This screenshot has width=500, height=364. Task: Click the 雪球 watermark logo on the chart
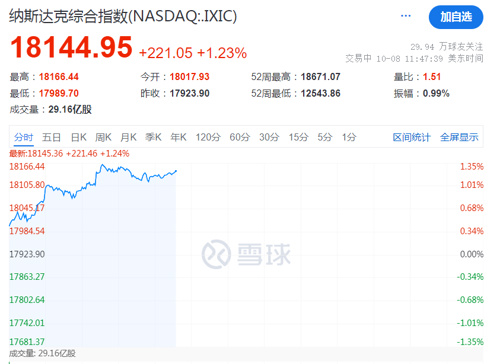pyautogui.click(x=246, y=254)
